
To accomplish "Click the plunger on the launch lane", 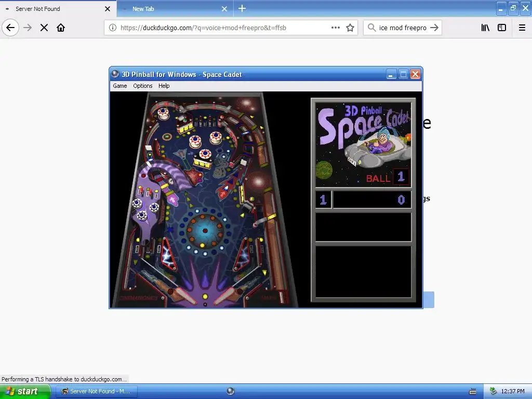I will (x=281, y=297).
